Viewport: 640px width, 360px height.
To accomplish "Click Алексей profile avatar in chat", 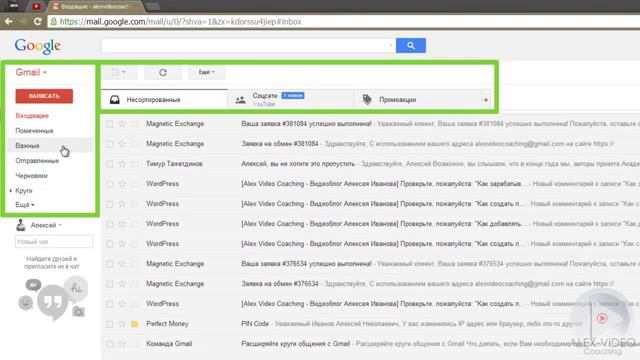I will click(x=21, y=225).
